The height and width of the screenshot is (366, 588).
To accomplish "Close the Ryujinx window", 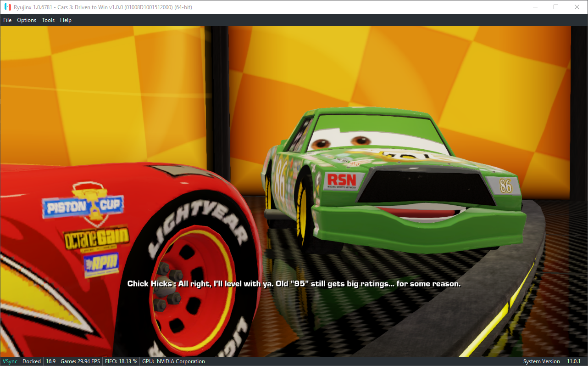I will (577, 7).
